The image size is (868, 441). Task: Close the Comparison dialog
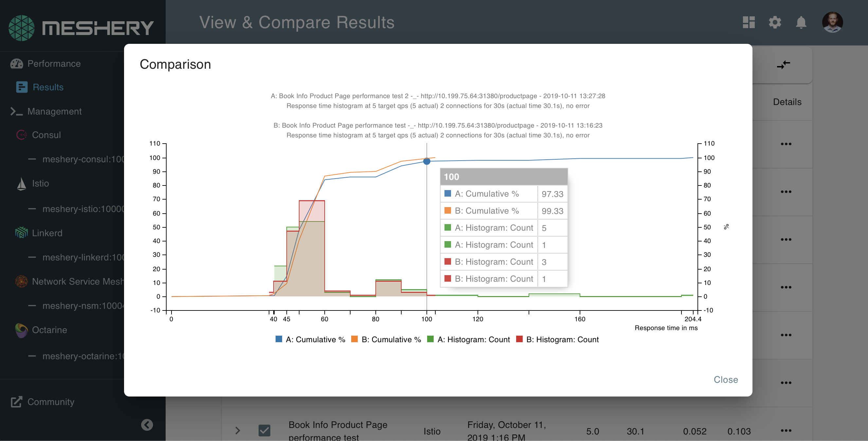point(726,379)
